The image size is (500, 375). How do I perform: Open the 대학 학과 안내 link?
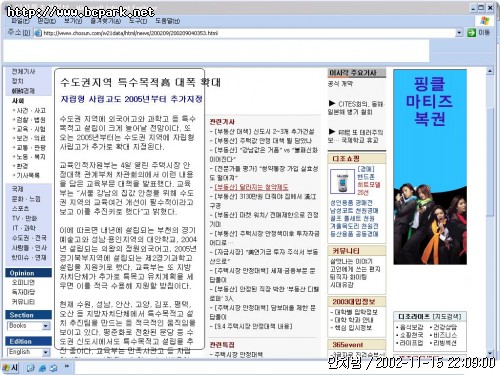(354, 320)
